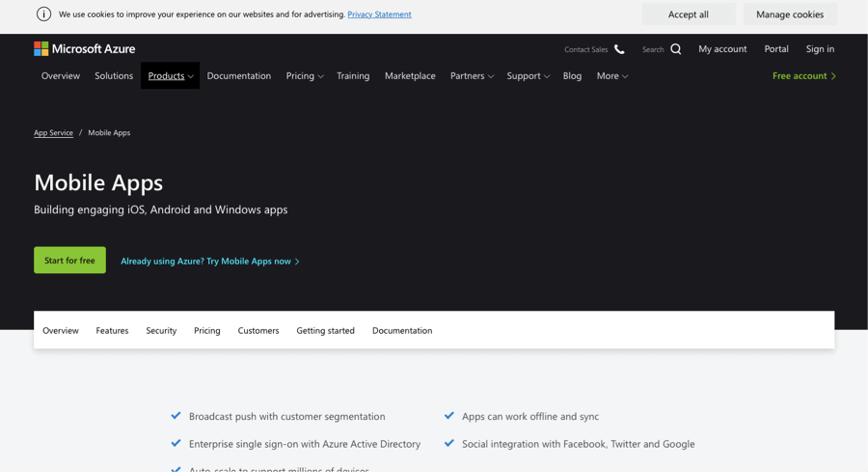Screen dimensions: 868x472
Task: Open Blog in the top navigation
Action: coord(572,76)
